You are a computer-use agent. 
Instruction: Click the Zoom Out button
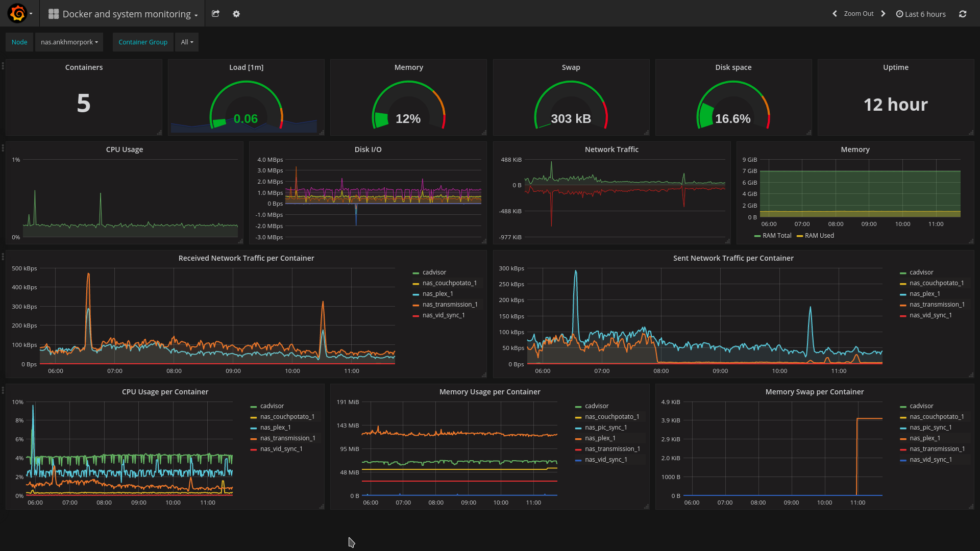click(859, 14)
